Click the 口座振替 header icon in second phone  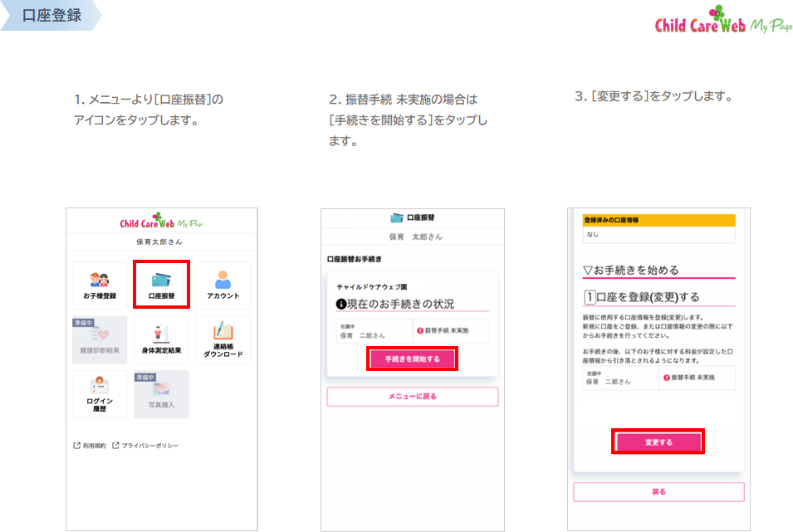412,217
